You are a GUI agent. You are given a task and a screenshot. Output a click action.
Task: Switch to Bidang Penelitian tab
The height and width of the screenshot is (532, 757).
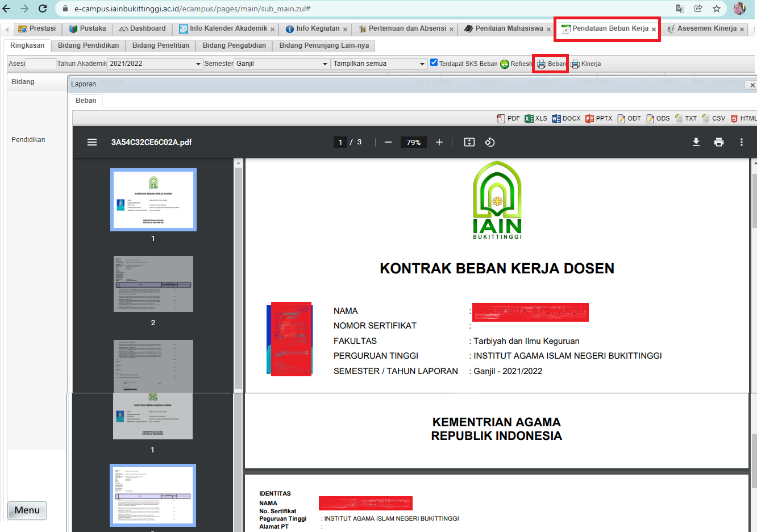160,45
